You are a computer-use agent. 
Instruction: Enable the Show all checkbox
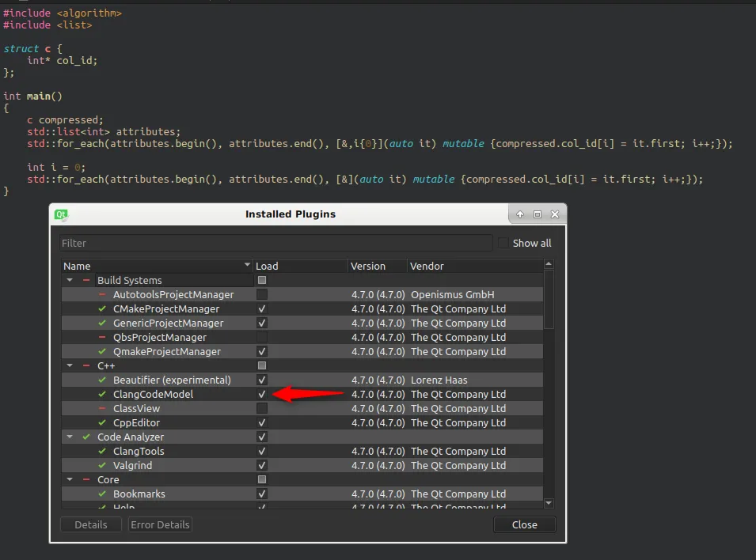[503, 243]
